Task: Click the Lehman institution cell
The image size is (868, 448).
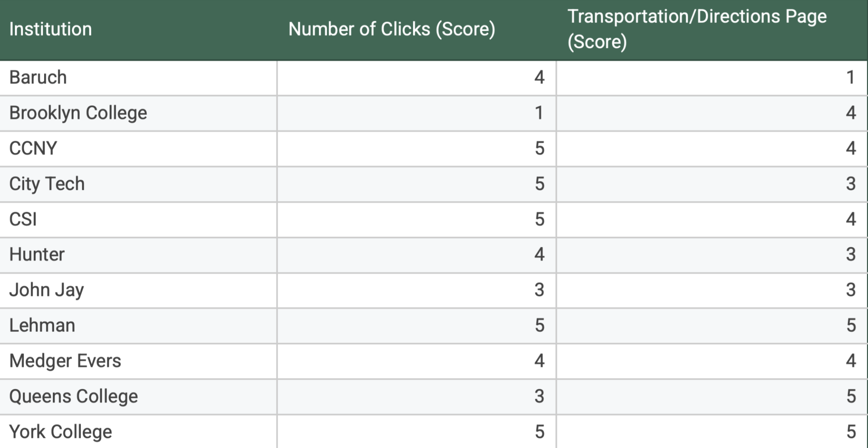Action: click(x=42, y=325)
